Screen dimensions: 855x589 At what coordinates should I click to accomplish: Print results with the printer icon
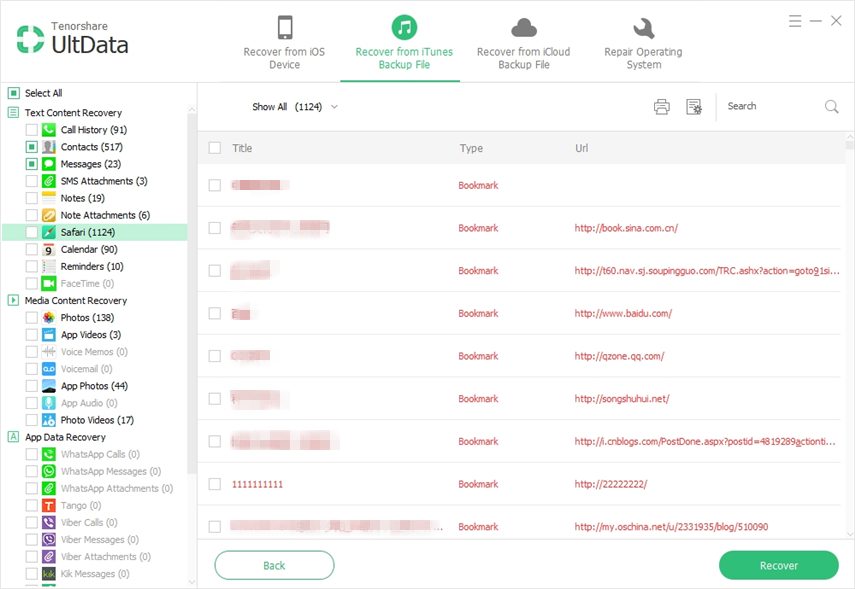pos(661,106)
